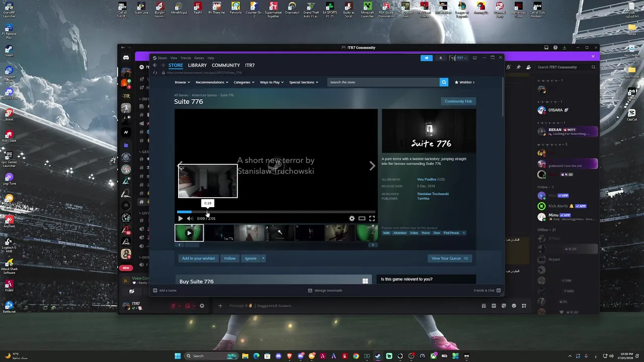Open Steam announcements megaphone button
Image resolution: width=644 pixels, height=362 pixels.
pos(427,58)
